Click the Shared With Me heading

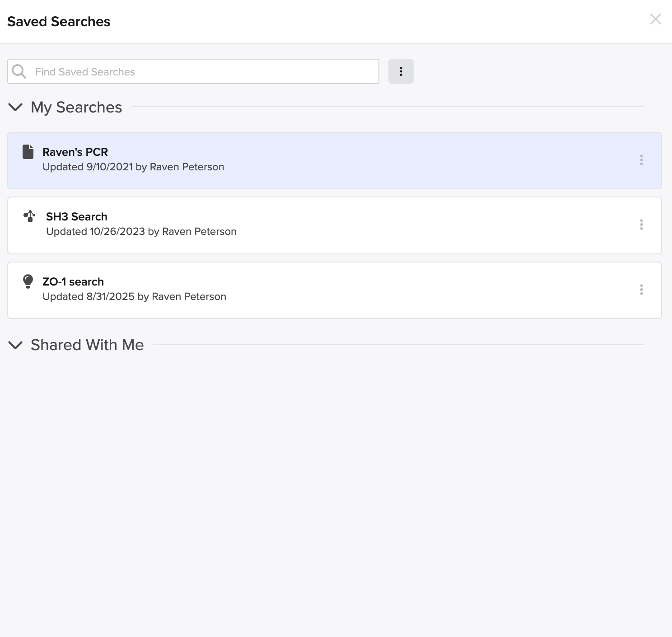pyautogui.click(x=87, y=345)
